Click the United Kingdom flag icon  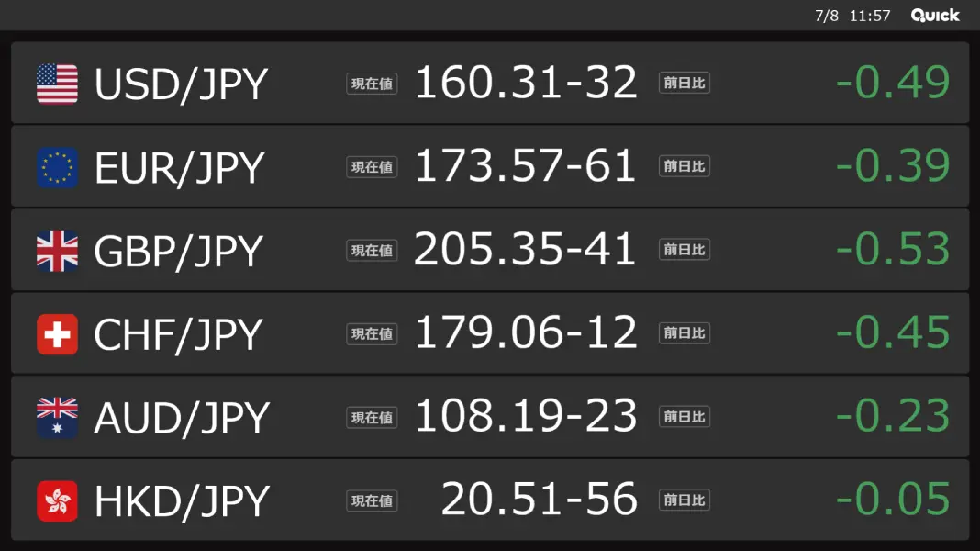click(57, 251)
